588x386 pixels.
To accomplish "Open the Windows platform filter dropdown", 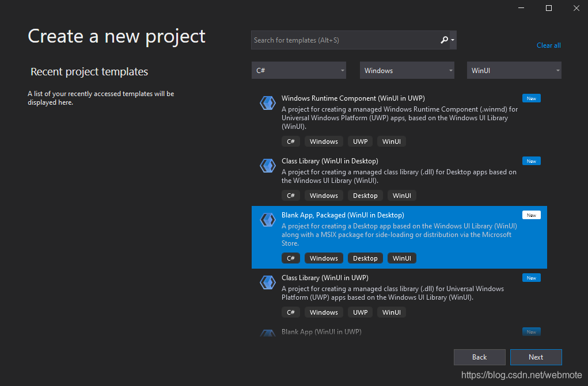I will click(x=407, y=70).
